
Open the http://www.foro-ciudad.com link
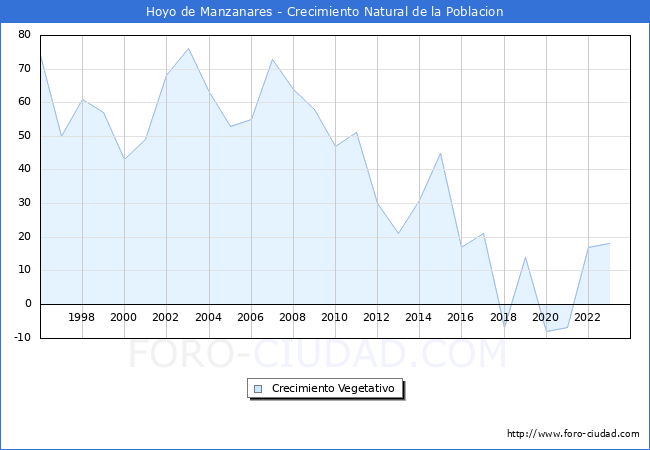coord(573,433)
